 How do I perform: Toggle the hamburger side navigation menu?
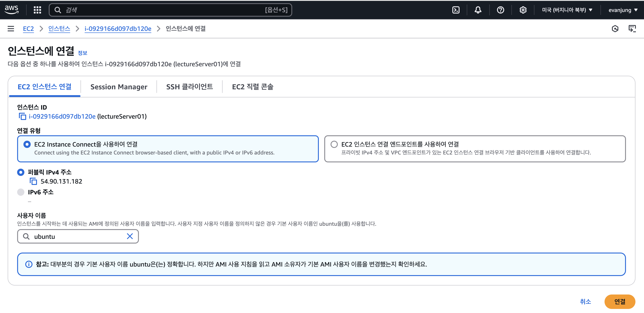click(x=11, y=29)
